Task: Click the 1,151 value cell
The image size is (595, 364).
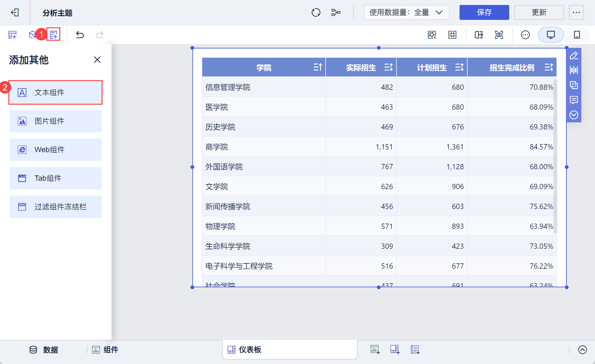Action: coord(361,147)
